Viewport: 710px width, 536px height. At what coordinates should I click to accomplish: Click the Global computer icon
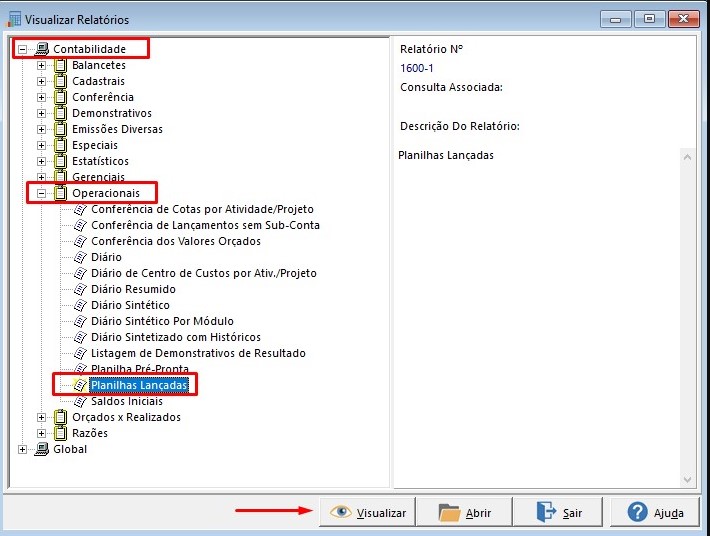point(42,449)
